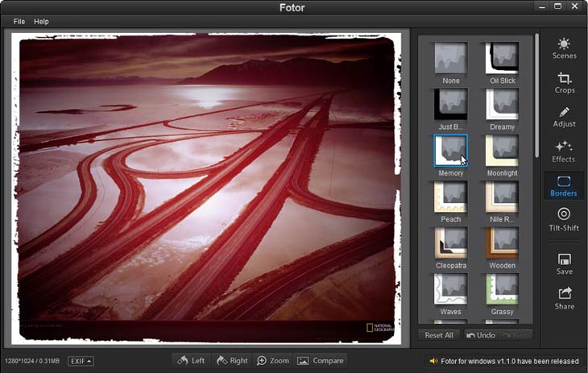Select the Crops tool

pos(564,82)
